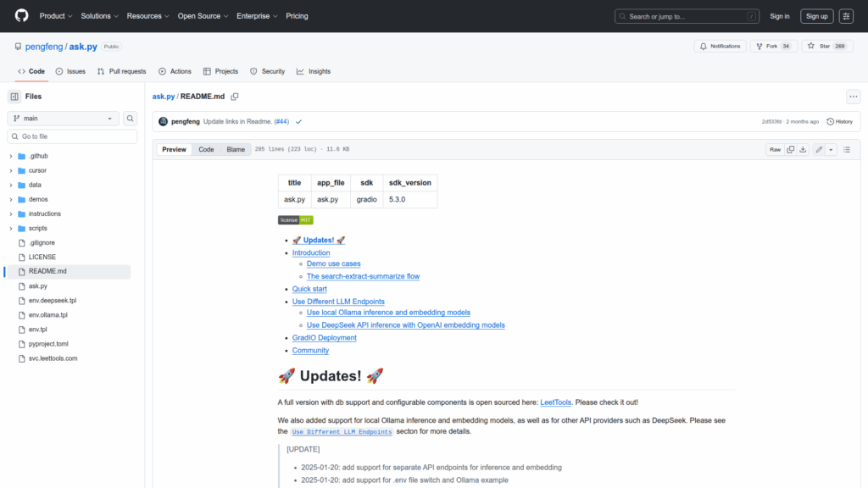Open the Product dropdown menu
Screen dimensions: 868x488
pyautogui.click(x=56, y=16)
